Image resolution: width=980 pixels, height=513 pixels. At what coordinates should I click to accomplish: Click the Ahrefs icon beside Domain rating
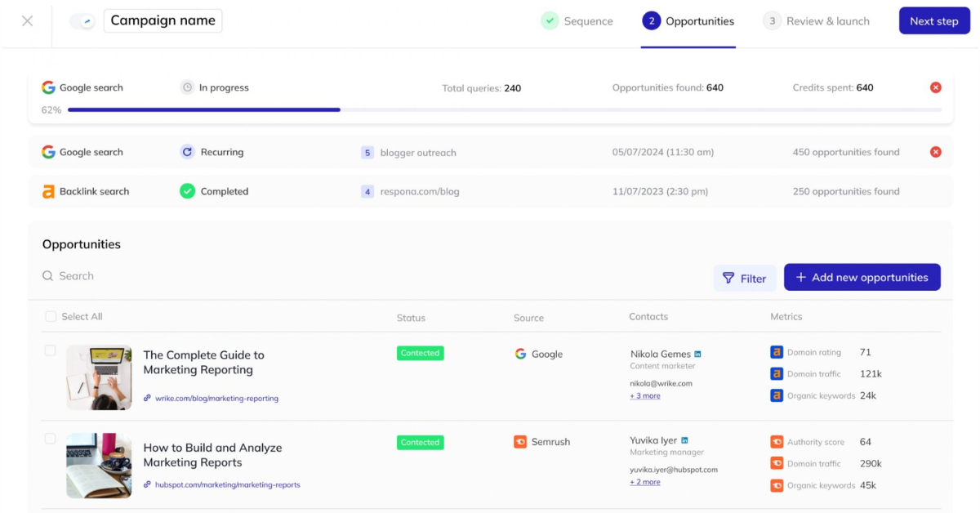(777, 352)
